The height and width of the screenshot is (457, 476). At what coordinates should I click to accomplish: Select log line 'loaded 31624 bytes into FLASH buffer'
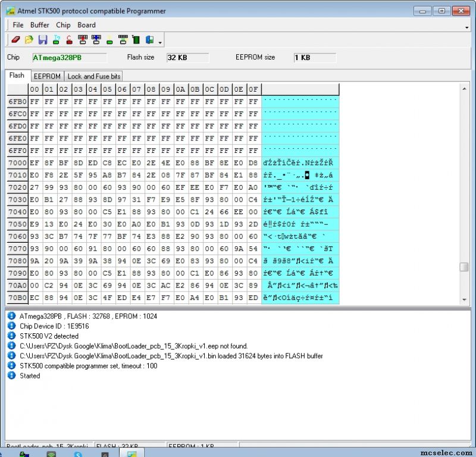point(171,356)
